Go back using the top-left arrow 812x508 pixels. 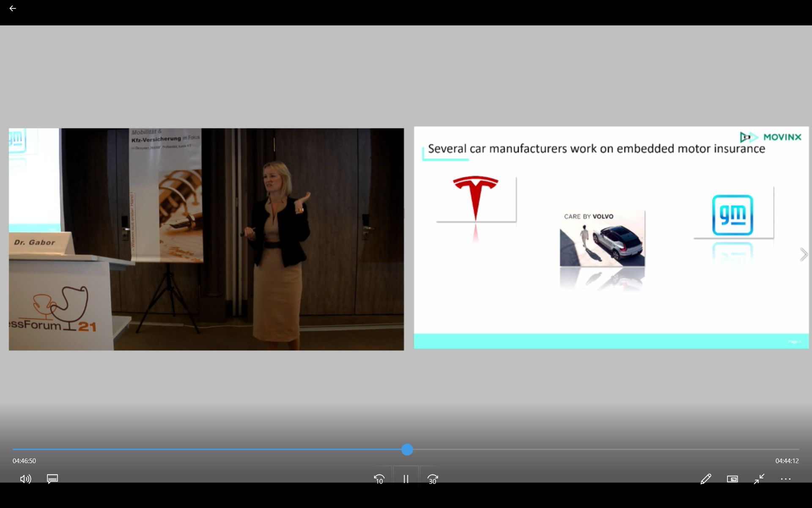pos(13,8)
